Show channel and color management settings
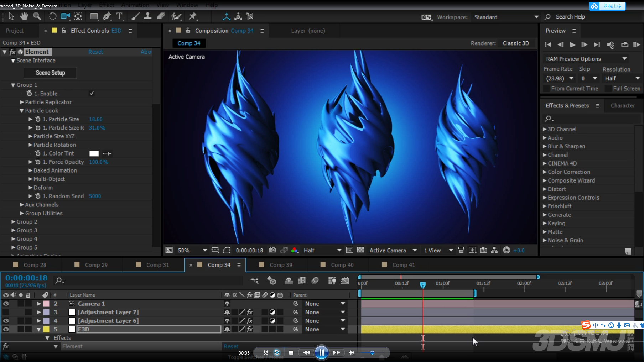Viewport: 644px width, 362px height. 294,250
